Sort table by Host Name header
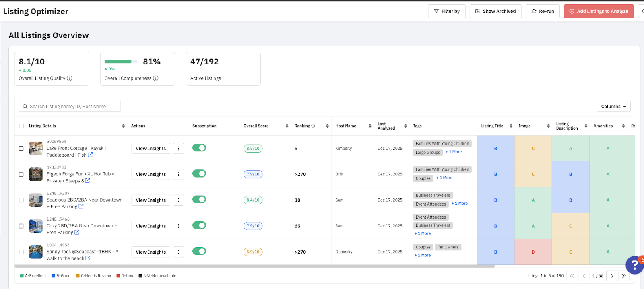Viewport: 644px width, 289px height. [370, 126]
